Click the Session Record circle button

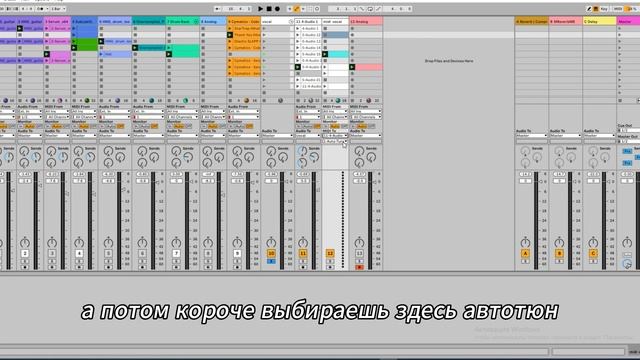pos(317,9)
